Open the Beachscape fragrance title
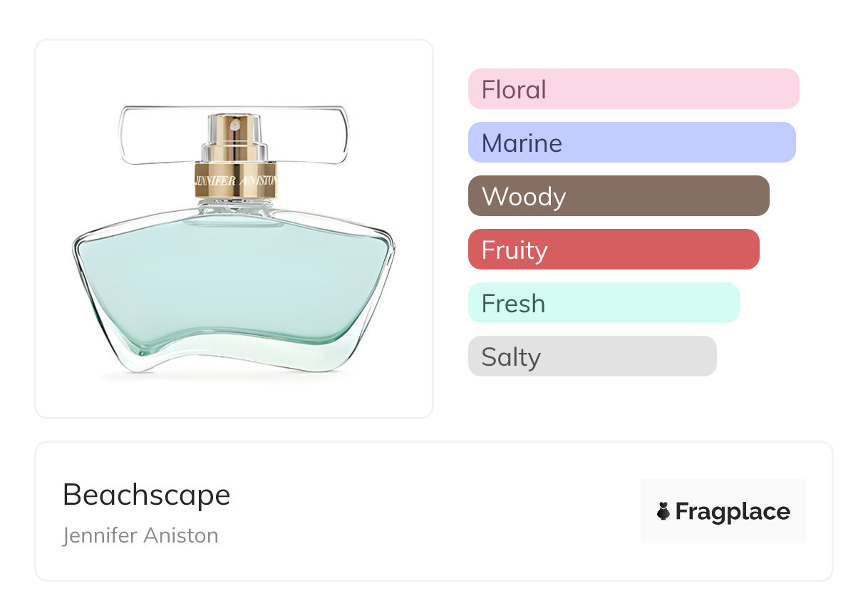This screenshot has height=616, width=868. (147, 494)
